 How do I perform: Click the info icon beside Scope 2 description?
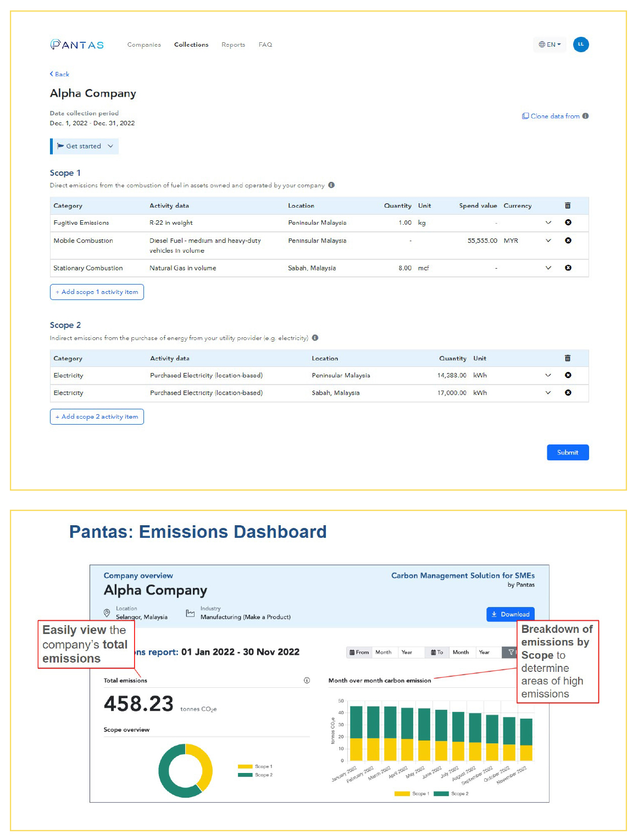(x=315, y=338)
